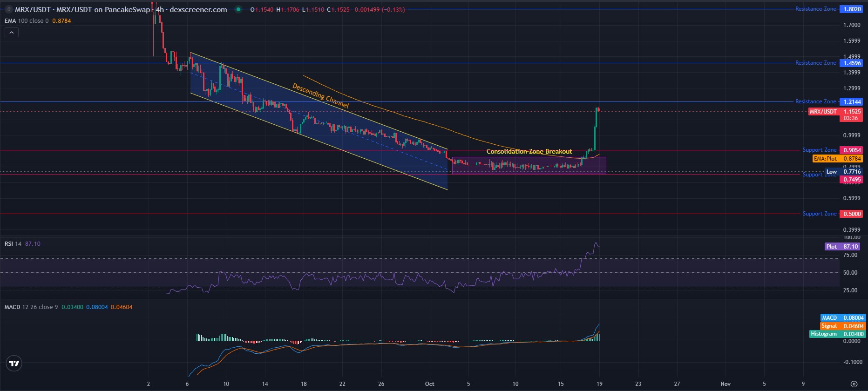Select the Descending Channel text annotation

(320, 95)
